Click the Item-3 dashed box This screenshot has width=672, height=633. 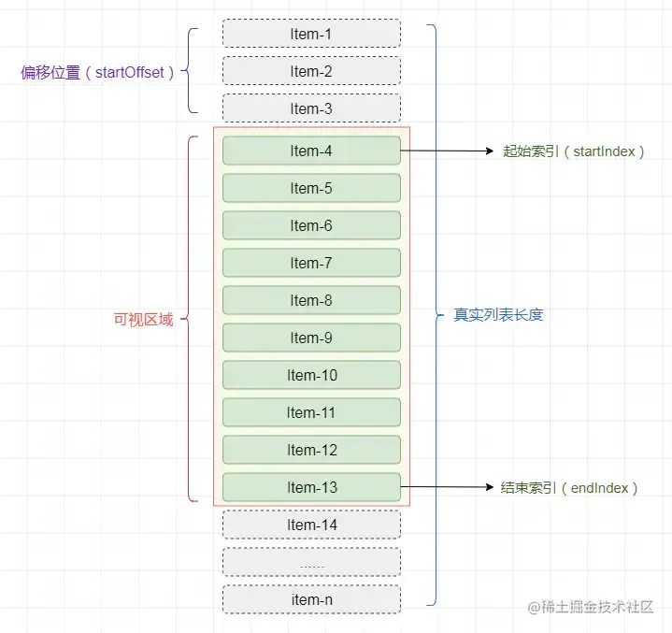click(x=311, y=108)
